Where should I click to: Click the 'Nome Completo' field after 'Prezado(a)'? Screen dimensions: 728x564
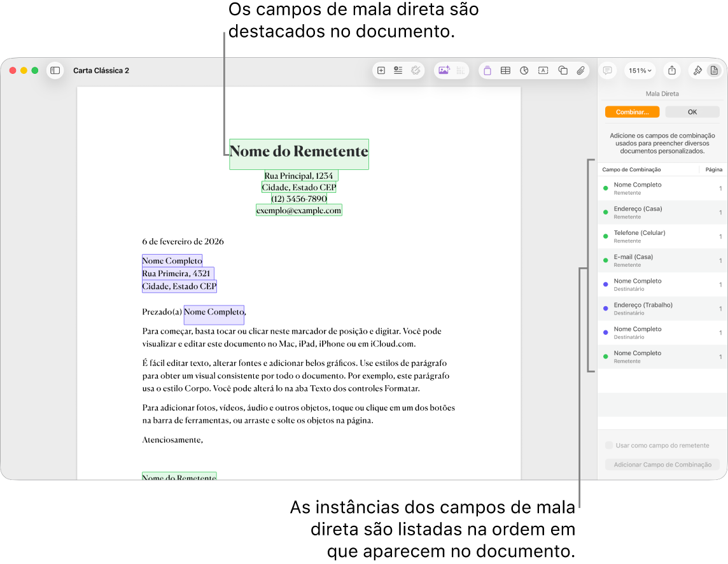214,314
